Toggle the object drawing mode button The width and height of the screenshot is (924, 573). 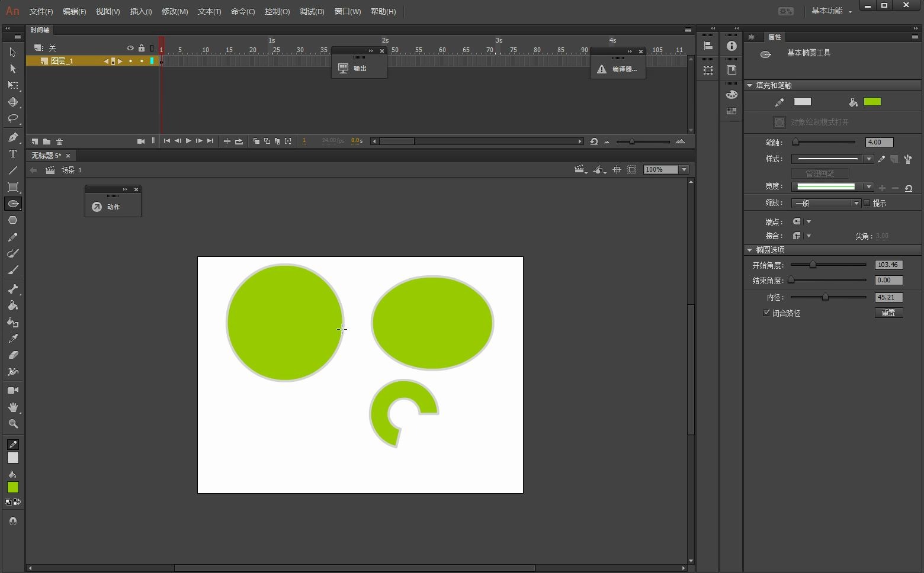(x=779, y=122)
